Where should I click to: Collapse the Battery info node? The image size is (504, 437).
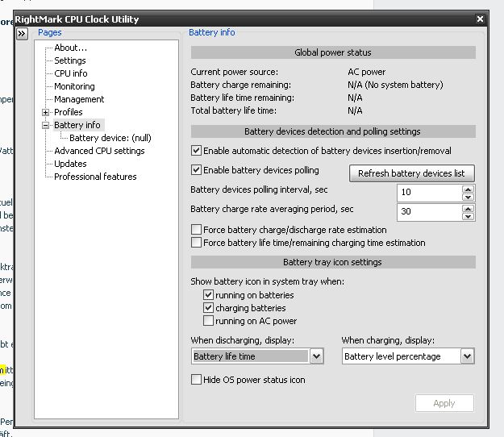[45, 125]
